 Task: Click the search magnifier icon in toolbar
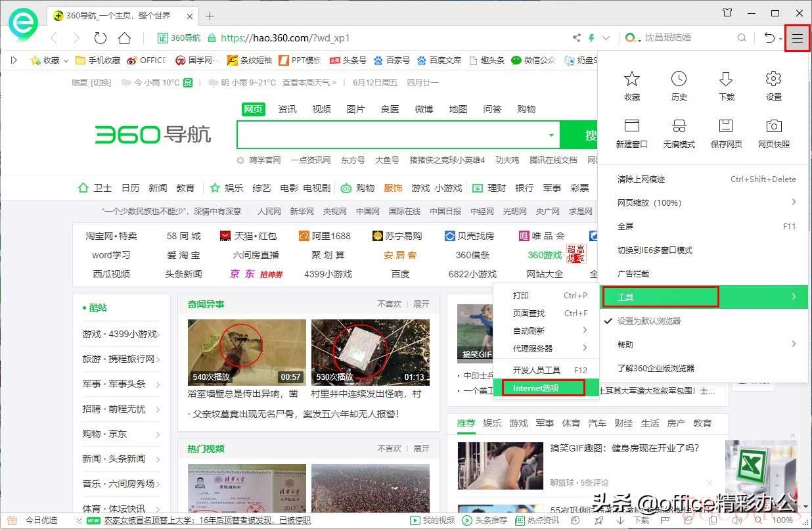click(742, 38)
